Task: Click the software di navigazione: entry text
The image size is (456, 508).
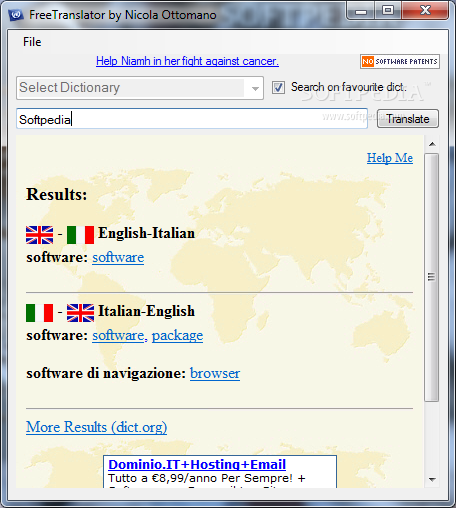Action: (x=106, y=373)
